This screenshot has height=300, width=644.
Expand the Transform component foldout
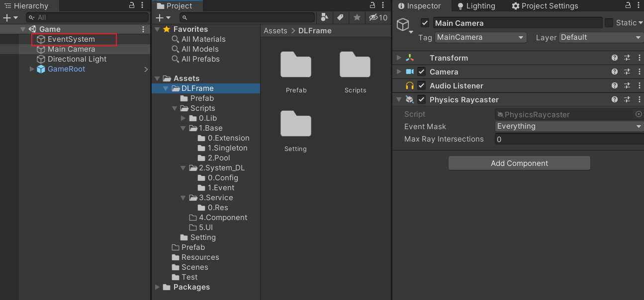[x=399, y=58]
